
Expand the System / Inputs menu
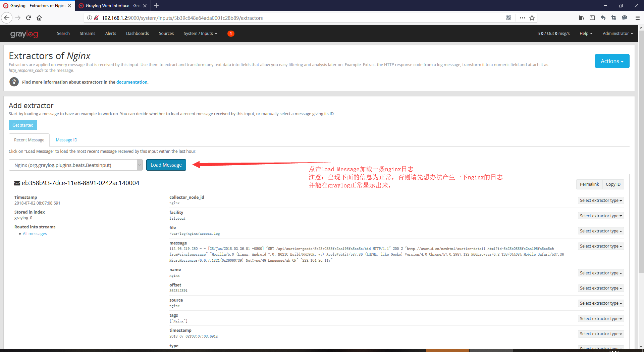click(201, 34)
